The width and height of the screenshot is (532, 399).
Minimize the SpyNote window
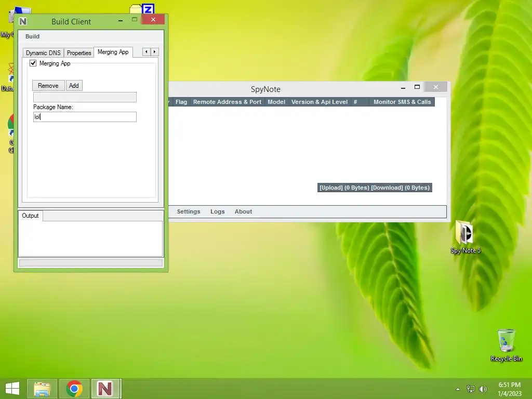tap(403, 87)
